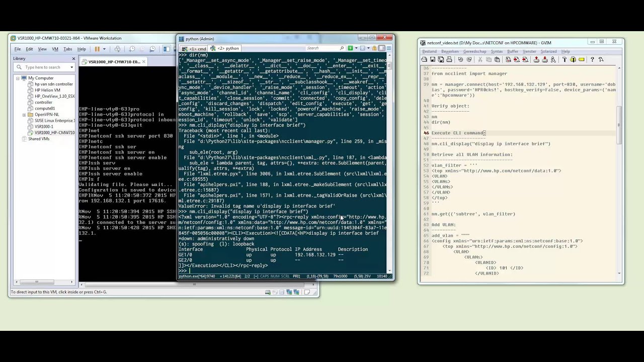Click the lock icon in ConEmu toolbar
The height and width of the screenshot is (362, 644).
(x=374, y=48)
